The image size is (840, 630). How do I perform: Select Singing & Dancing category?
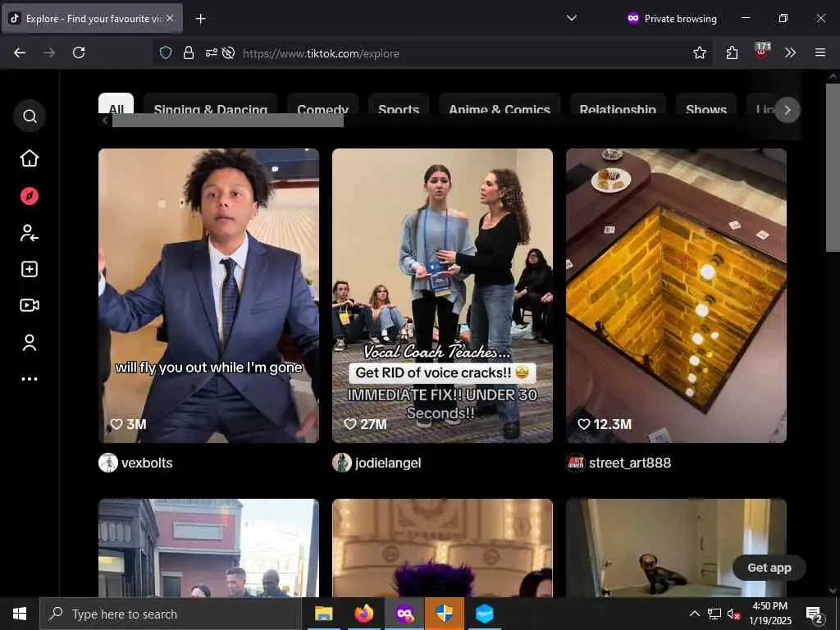click(x=211, y=104)
